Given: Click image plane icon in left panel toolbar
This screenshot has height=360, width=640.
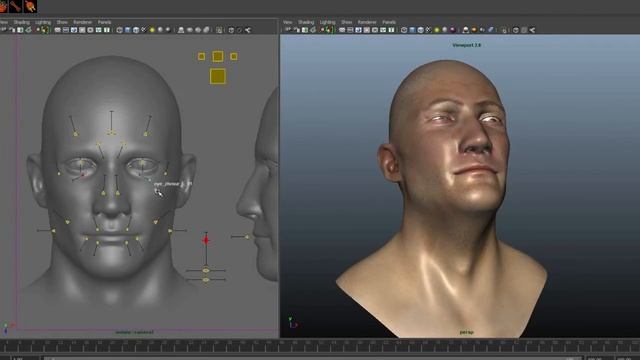Looking at the screenshot, I should point(28,30).
